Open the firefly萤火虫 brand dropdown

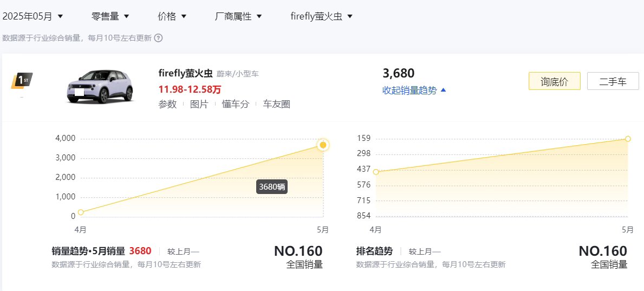(322, 16)
